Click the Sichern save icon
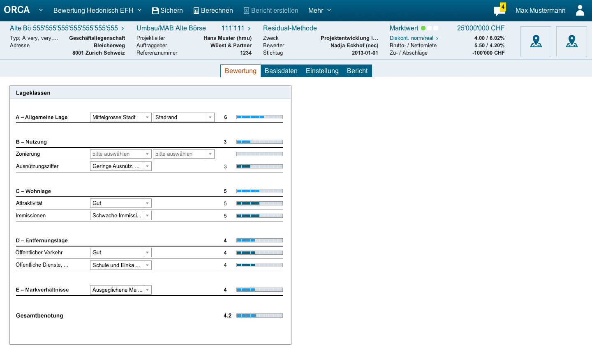Image resolution: width=592 pixels, height=364 pixels. coord(155,11)
